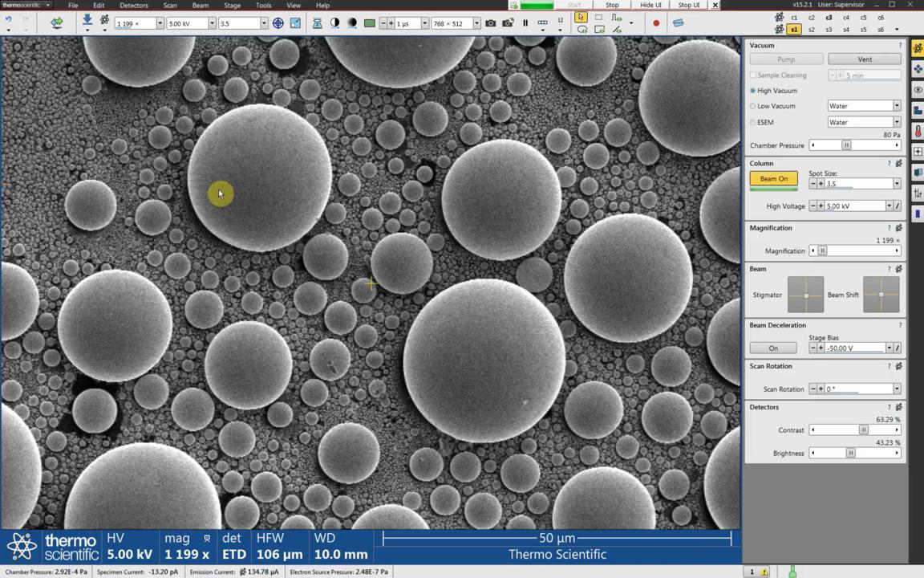924x578 pixels.
Task: Open the Stage menu
Action: click(x=232, y=6)
